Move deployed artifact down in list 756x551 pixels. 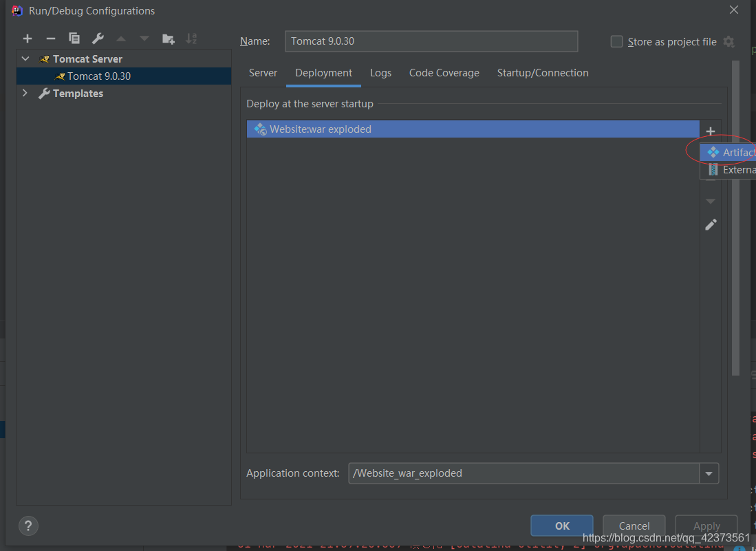pos(710,201)
